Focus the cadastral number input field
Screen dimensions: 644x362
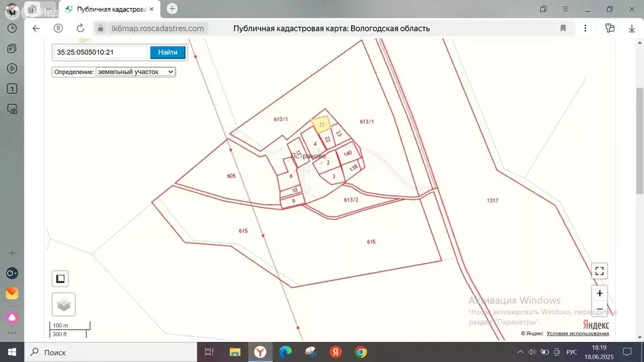pyautogui.click(x=101, y=52)
